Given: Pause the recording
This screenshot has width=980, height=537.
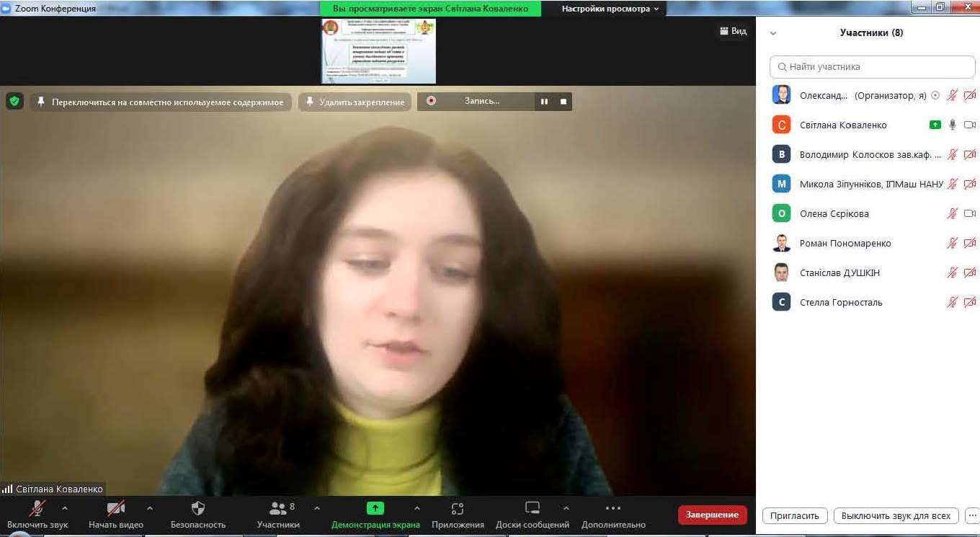Looking at the screenshot, I should tap(545, 102).
